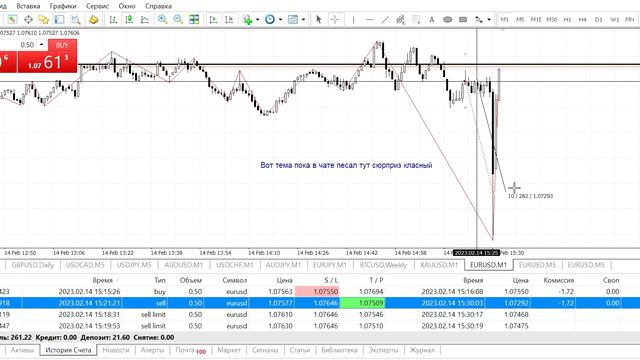Image resolution: width=640 pixels, height=360 pixels.
Task: Draw a vertical line tool
Action: (x=353, y=19)
